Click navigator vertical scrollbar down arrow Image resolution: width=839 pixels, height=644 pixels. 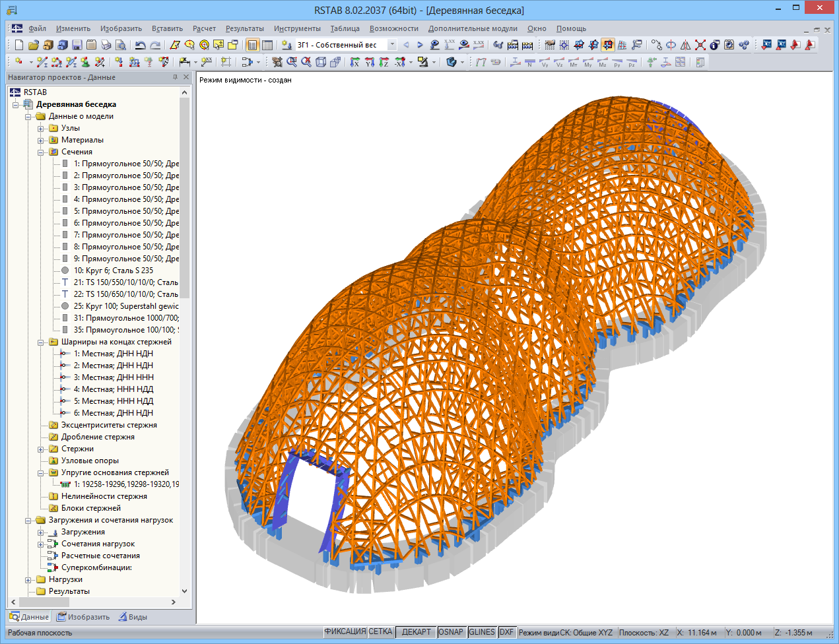184,591
